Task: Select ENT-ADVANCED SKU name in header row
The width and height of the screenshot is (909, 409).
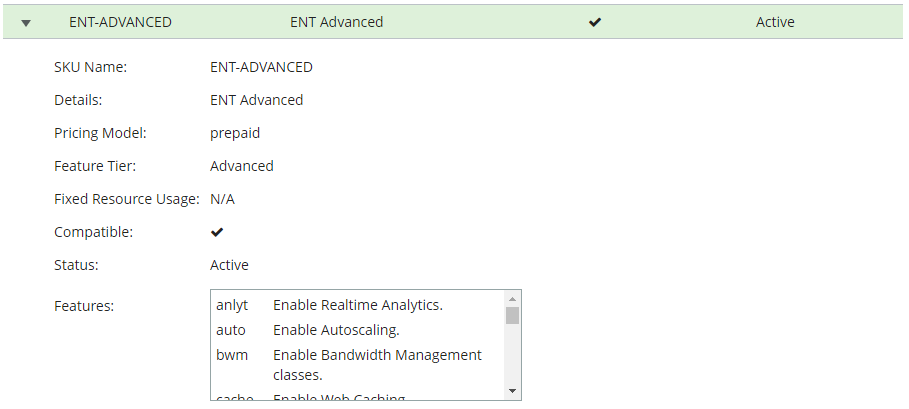Action: (x=120, y=22)
